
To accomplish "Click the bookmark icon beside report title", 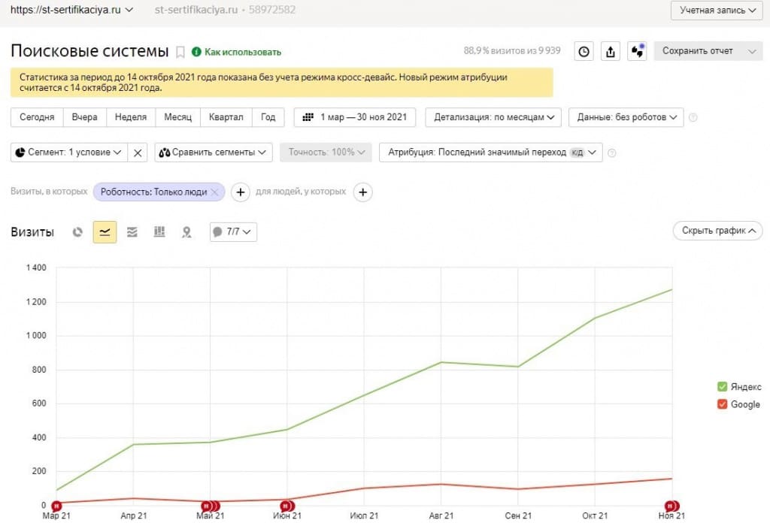I will (180, 52).
